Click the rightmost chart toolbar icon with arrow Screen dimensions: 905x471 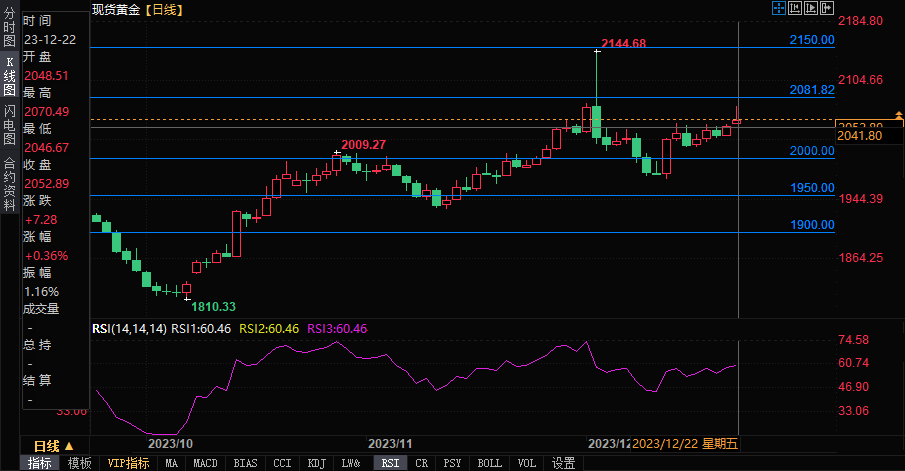click(x=825, y=8)
